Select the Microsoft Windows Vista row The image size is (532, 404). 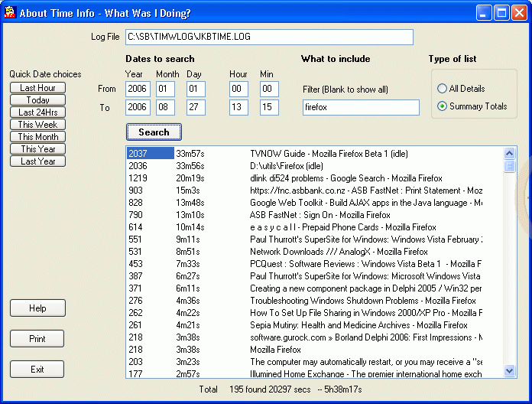tap(314, 276)
